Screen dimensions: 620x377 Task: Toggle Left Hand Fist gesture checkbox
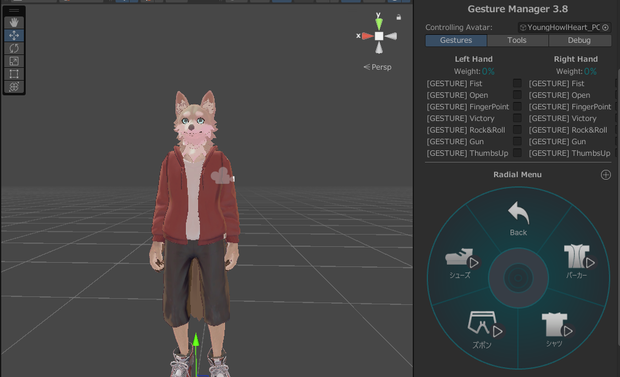517,83
